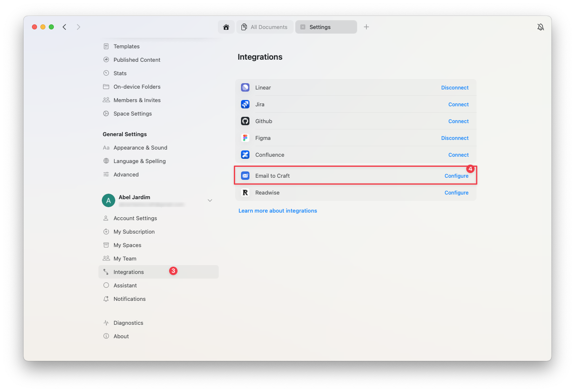Click the Abel Jardim avatar
Image resolution: width=575 pixels, height=392 pixels.
[x=109, y=200]
